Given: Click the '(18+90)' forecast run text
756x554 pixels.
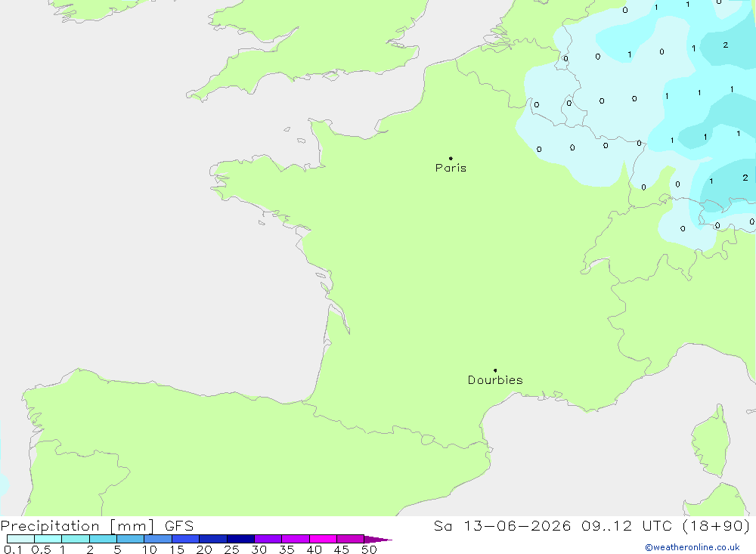Looking at the screenshot, I should (717, 526).
